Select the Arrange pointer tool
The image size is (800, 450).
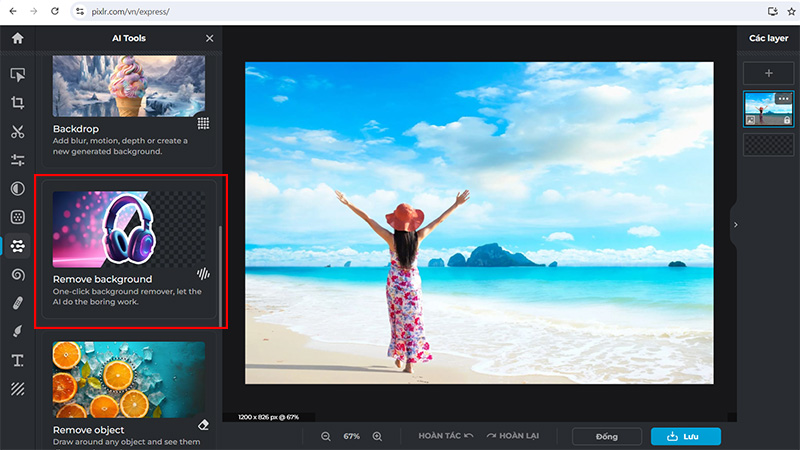(17, 75)
